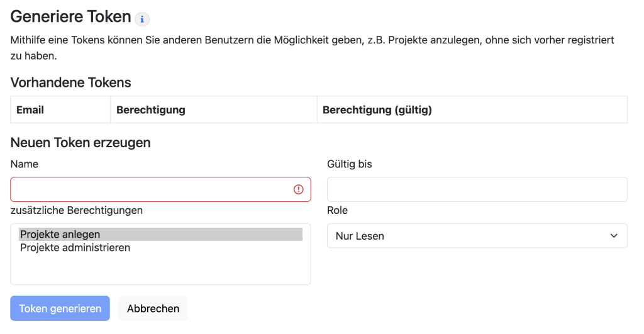Viewport: 644px width, 334px height.
Task: Click the Berechtigung (gültig) column header
Action: pyautogui.click(x=377, y=110)
